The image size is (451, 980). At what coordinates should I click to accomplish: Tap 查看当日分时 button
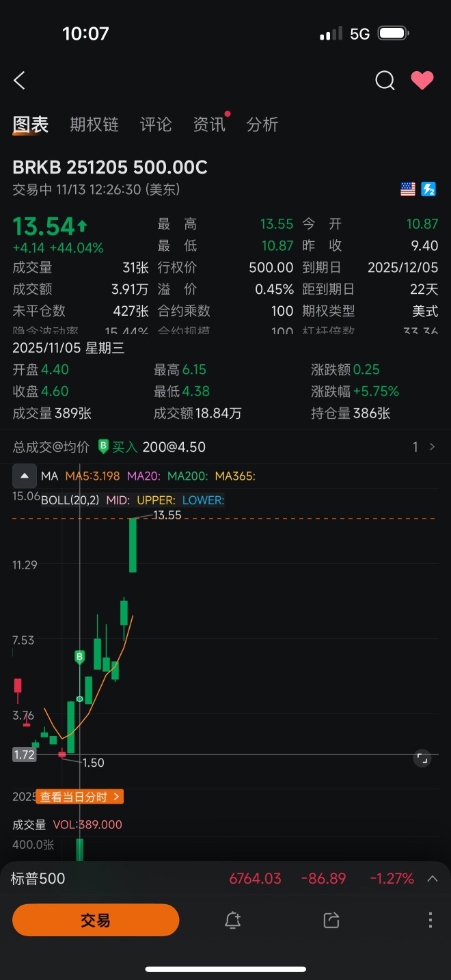tap(79, 797)
